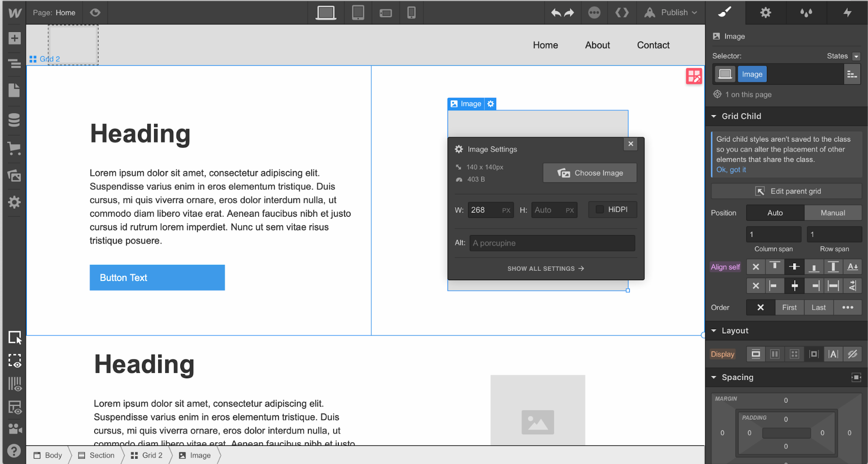Click Show All Settings link
Screen dimensions: 868x464
[546, 269]
